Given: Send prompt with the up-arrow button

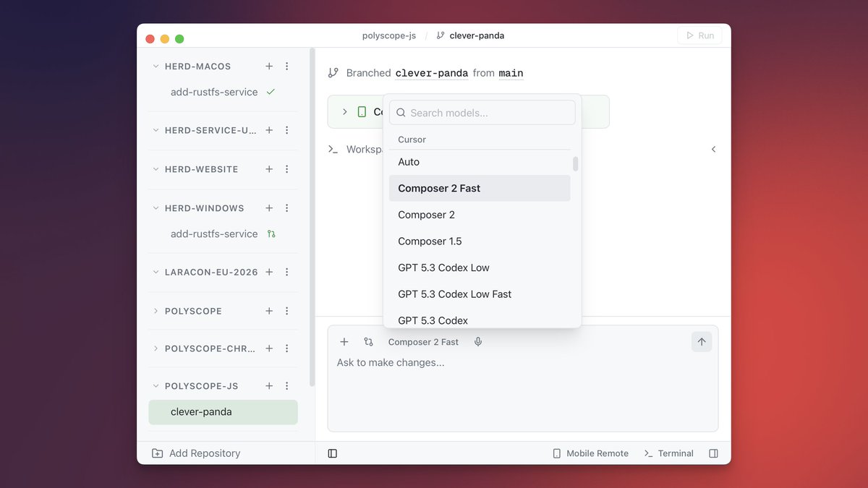Looking at the screenshot, I should (x=702, y=342).
